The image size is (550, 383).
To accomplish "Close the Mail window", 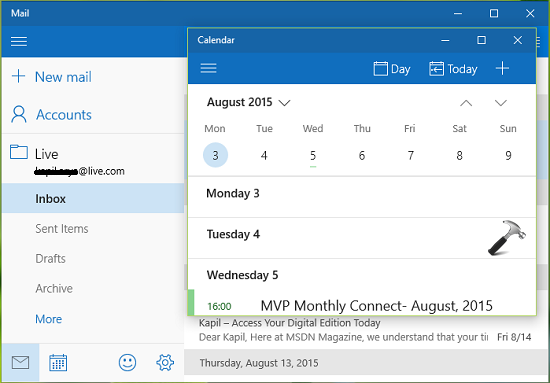I will [530, 13].
